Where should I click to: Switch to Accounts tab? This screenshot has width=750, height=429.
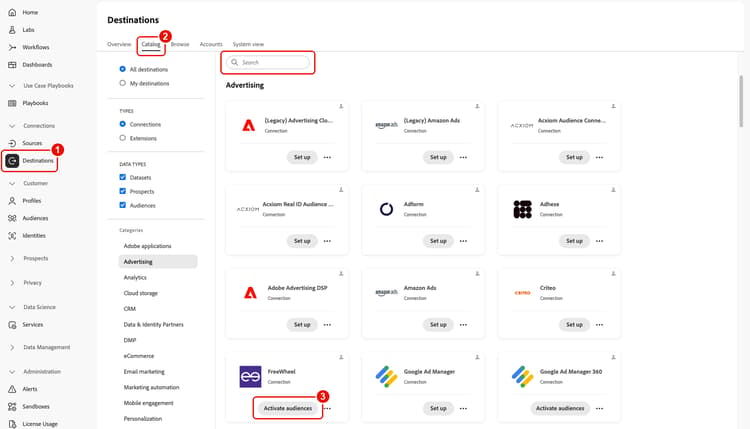pos(211,44)
